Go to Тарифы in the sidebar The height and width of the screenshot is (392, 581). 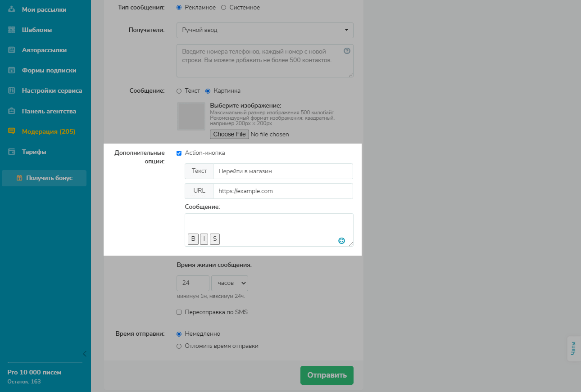tap(34, 152)
